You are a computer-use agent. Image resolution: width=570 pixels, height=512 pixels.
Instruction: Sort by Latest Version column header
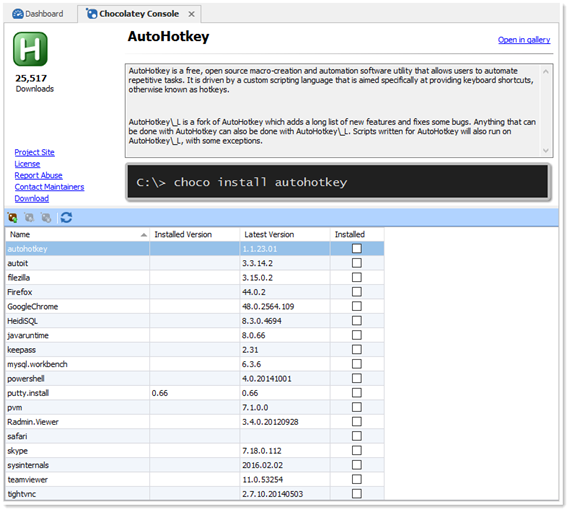click(285, 235)
